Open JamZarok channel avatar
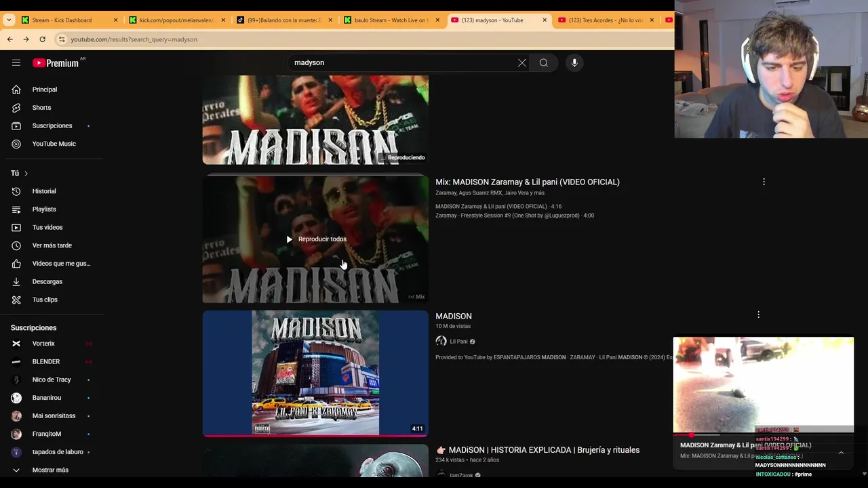Image resolution: width=868 pixels, height=488 pixels. (x=441, y=475)
